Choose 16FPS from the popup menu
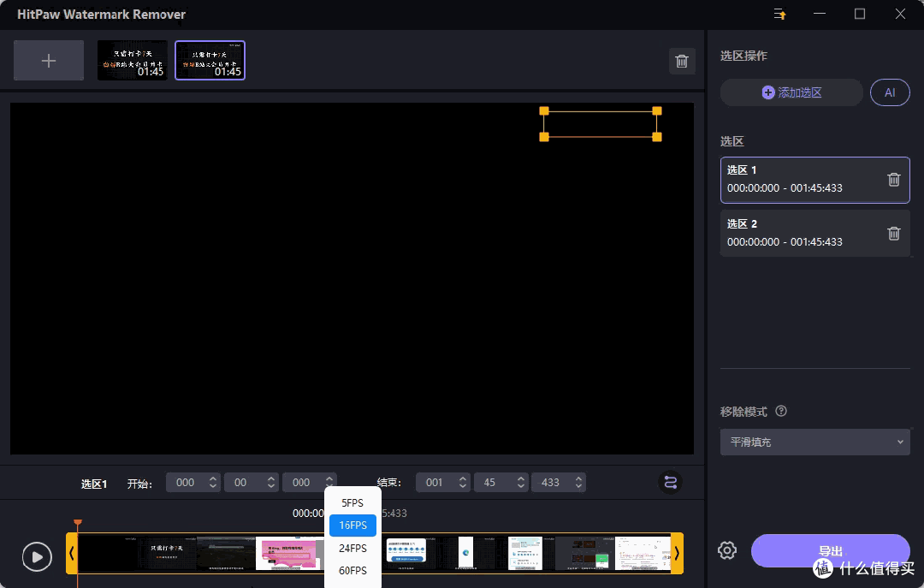This screenshot has height=588, width=924. [352, 525]
